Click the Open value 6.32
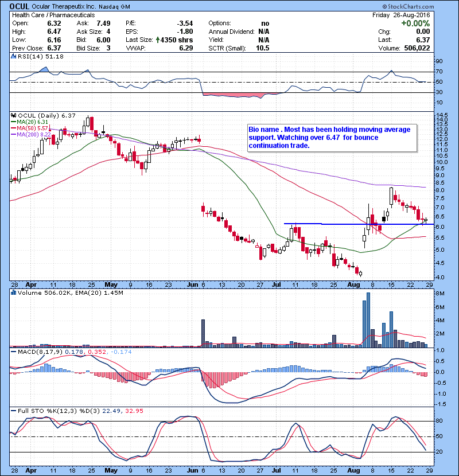 click(54, 24)
